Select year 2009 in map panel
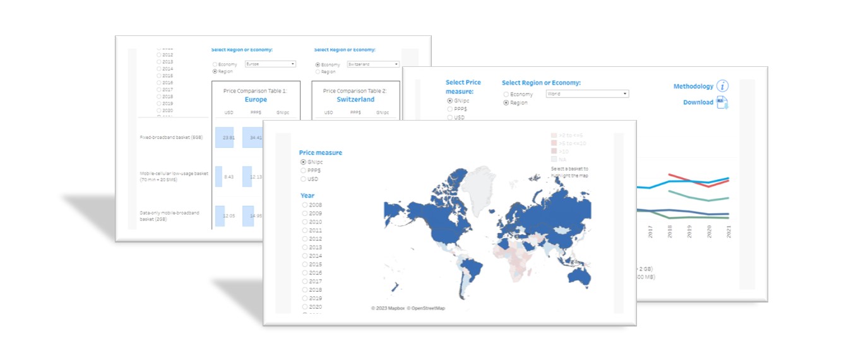This screenshot has height=358, width=868. coord(305,213)
